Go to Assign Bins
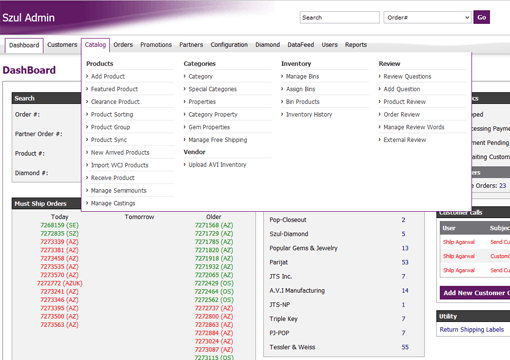This screenshot has height=360, width=510. (300, 89)
